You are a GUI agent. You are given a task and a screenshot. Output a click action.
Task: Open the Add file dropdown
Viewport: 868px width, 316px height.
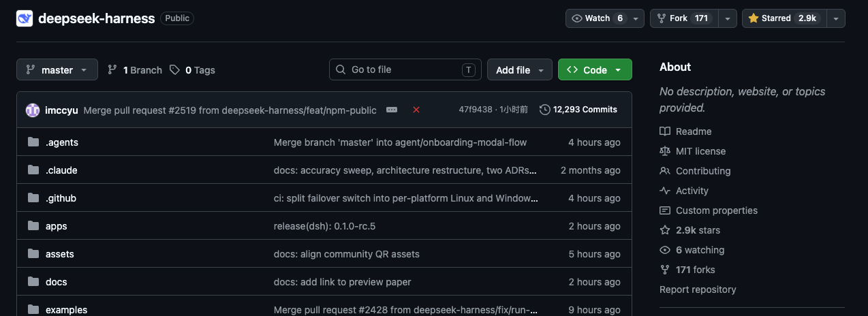click(520, 69)
